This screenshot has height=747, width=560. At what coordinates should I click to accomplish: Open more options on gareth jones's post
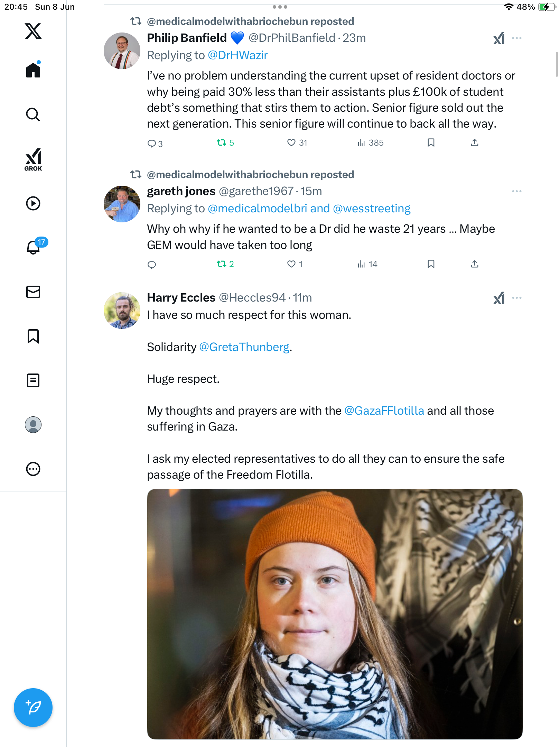516,191
